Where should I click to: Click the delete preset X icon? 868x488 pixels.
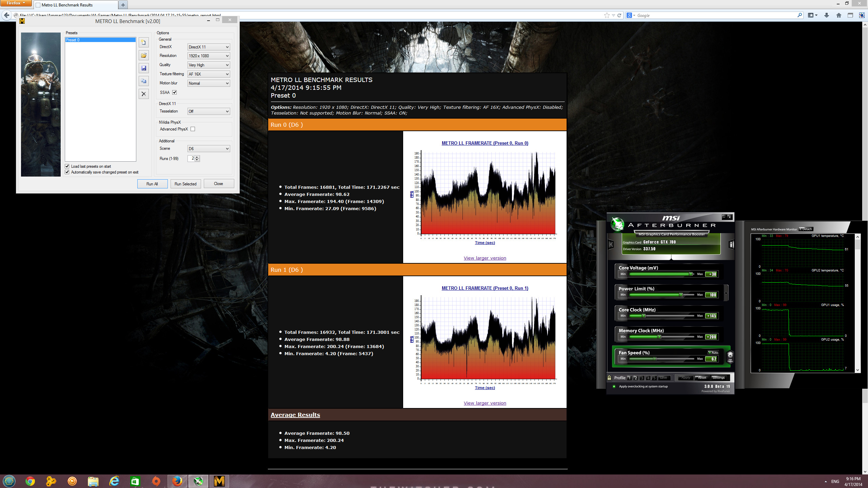pos(144,94)
